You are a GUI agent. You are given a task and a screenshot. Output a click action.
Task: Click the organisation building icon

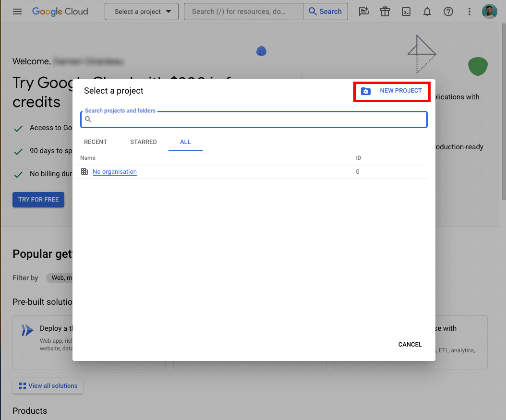84,171
